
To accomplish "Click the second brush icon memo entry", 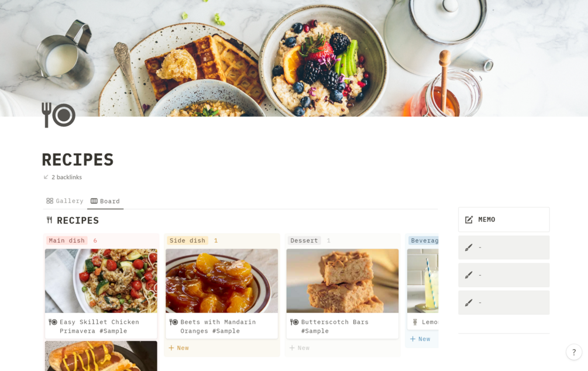I will tap(504, 275).
